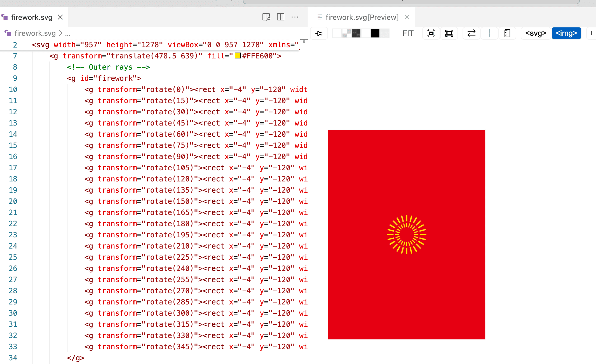Click the rotate(0) code line

[196, 89]
